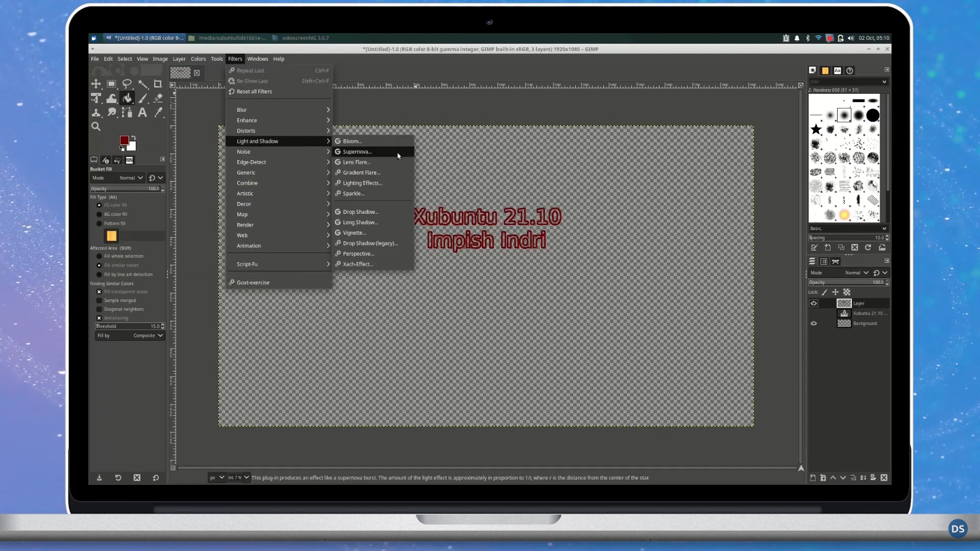The image size is (980, 551).
Task: Toggle visibility of the Layer layer
Action: 814,304
